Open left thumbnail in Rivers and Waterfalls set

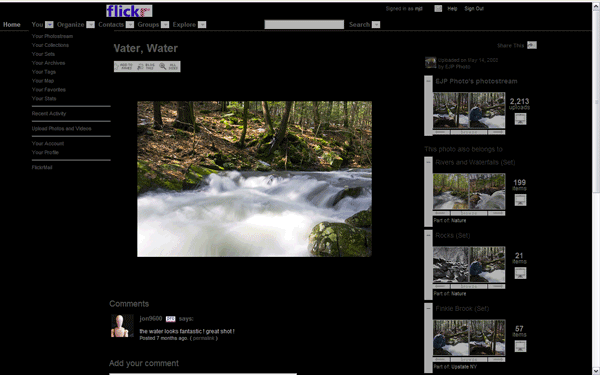point(451,191)
